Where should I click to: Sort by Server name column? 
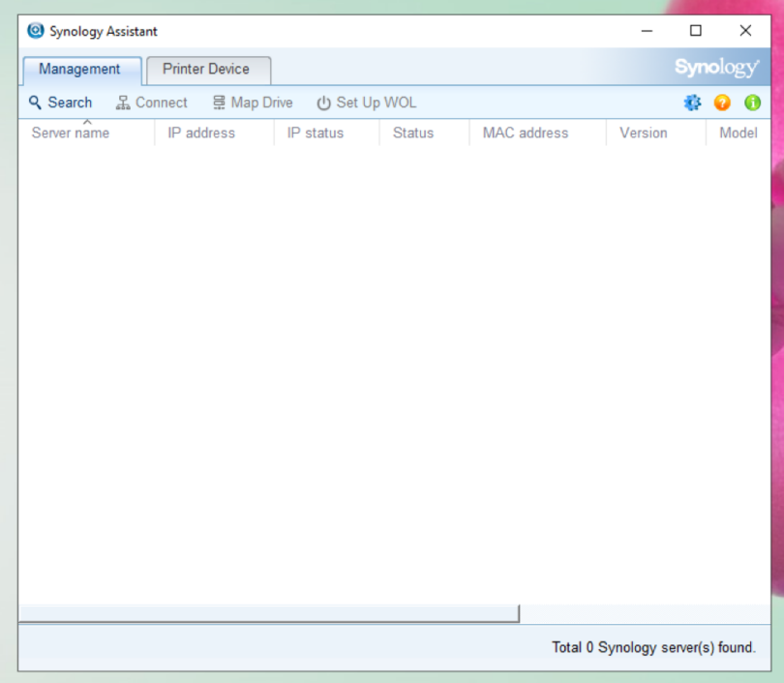tap(86, 133)
